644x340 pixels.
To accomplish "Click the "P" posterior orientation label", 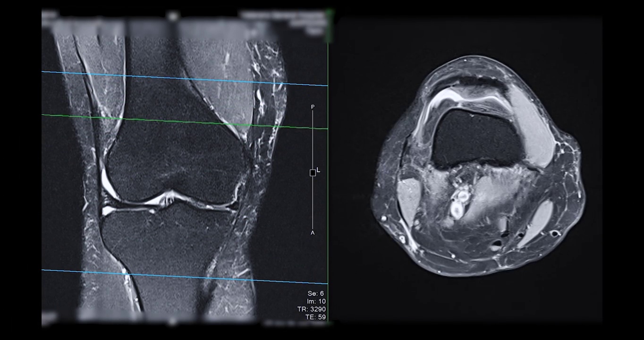I will pos(313,107).
